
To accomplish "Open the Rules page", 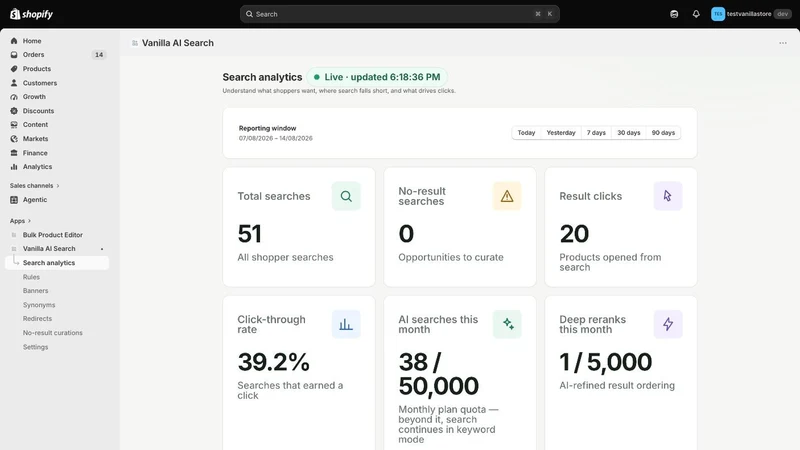I will pyautogui.click(x=31, y=277).
